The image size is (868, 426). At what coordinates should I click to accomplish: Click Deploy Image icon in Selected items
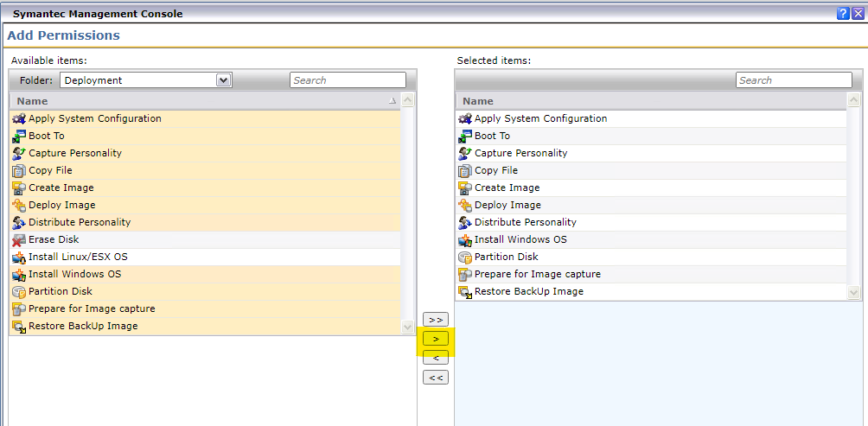[x=465, y=205]
